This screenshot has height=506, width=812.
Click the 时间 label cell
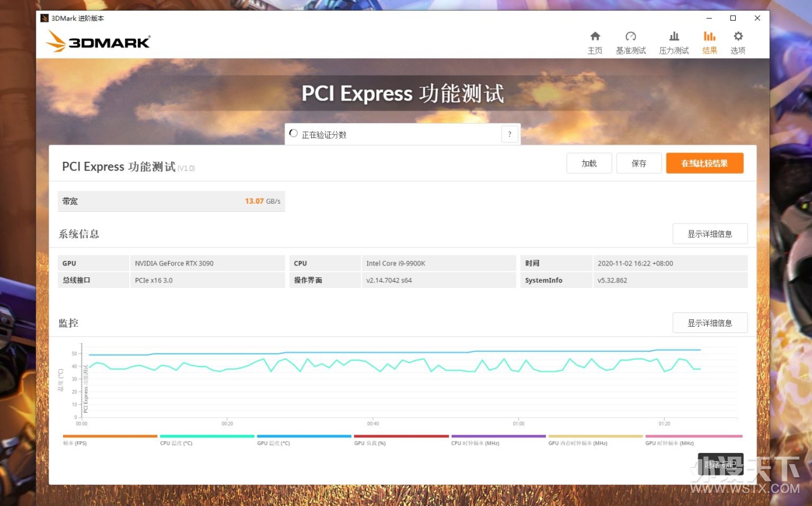click(557, 263)
